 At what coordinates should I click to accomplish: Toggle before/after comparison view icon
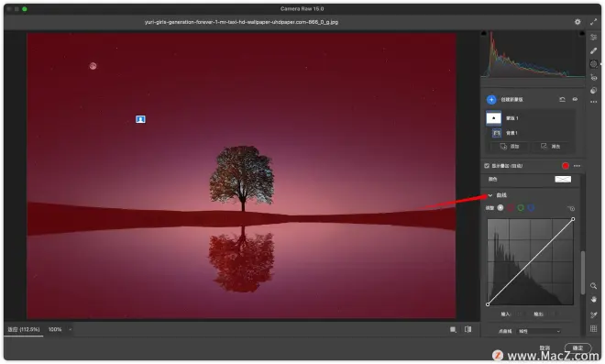click(x=468, y=329)
